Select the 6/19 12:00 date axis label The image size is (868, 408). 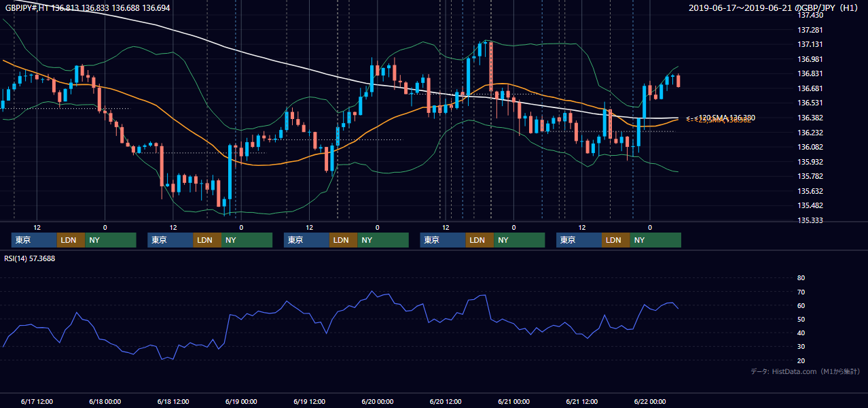click(x=309, y=401)
